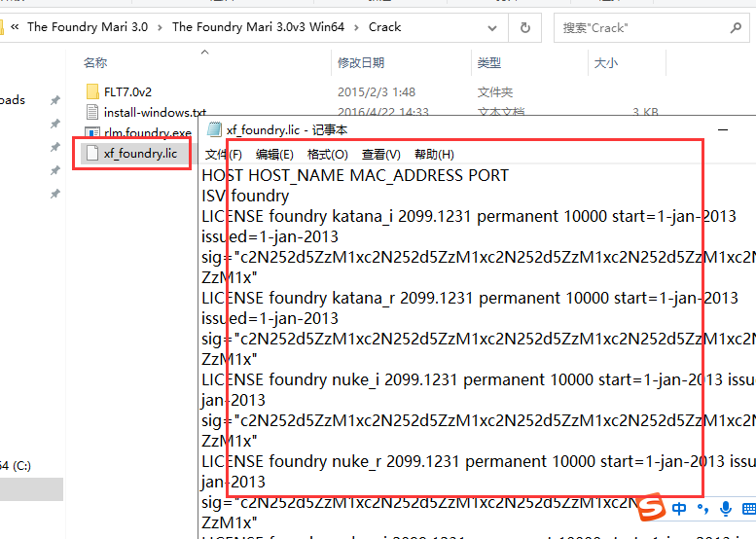756x539 pixels.
Task: Toggle Chinese input mode 中 indicator
Action: 679,509
